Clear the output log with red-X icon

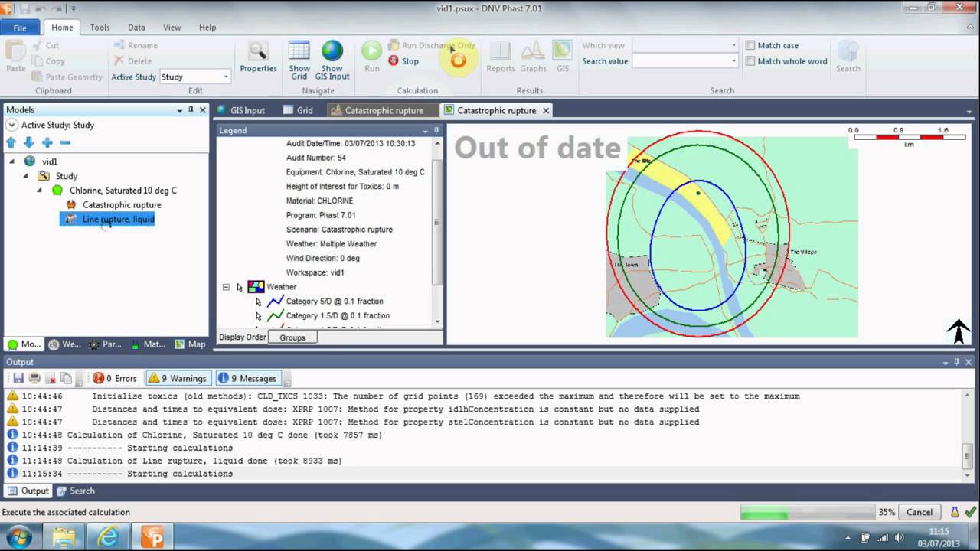51,378
